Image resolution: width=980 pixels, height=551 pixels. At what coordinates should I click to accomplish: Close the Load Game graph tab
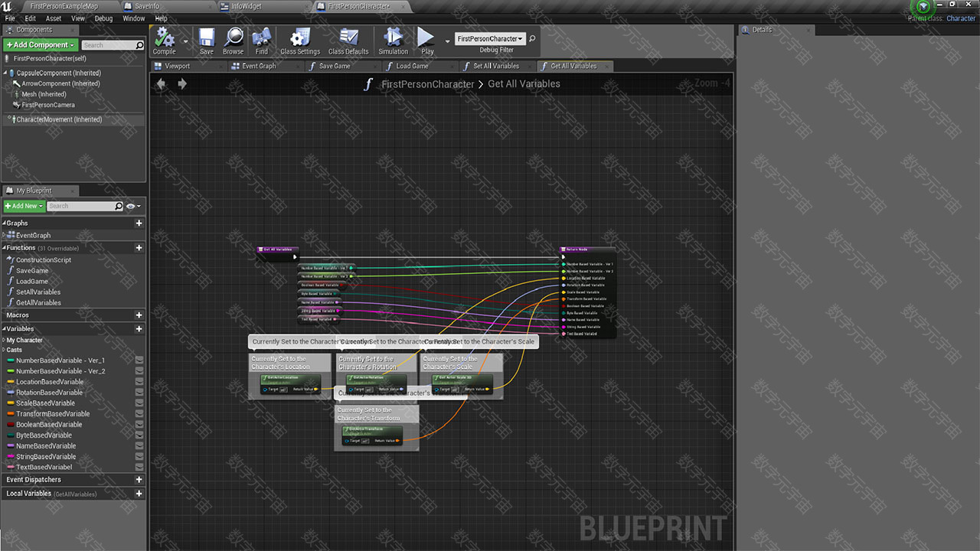[x=450, y=67]
